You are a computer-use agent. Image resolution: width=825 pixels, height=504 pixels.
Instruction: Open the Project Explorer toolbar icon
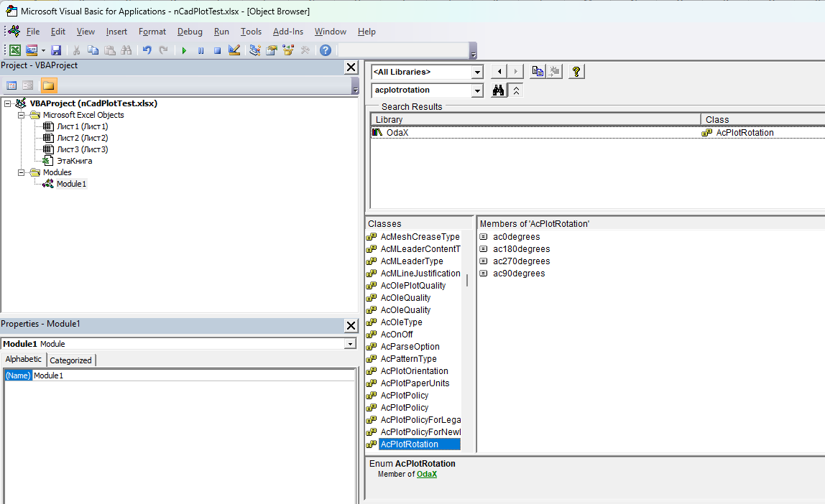pyautogui.click(x=254, y=50)
